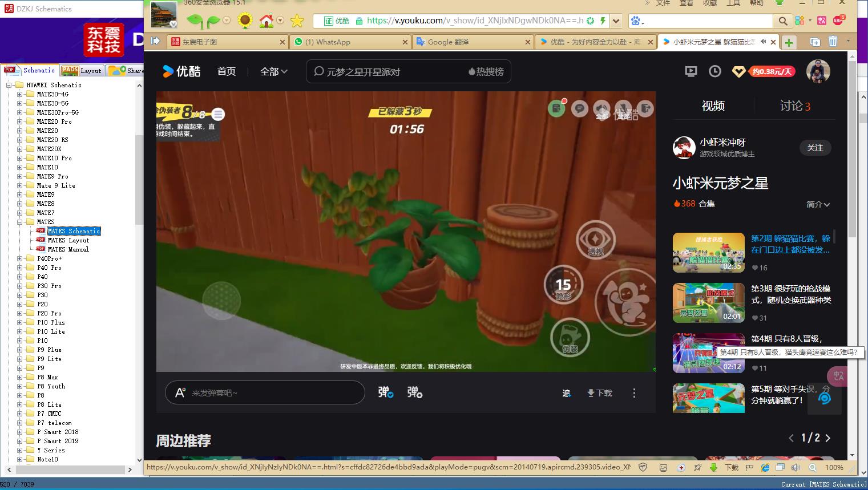
Task: Go to next page of 周边推荐
Action: point(828,438)
